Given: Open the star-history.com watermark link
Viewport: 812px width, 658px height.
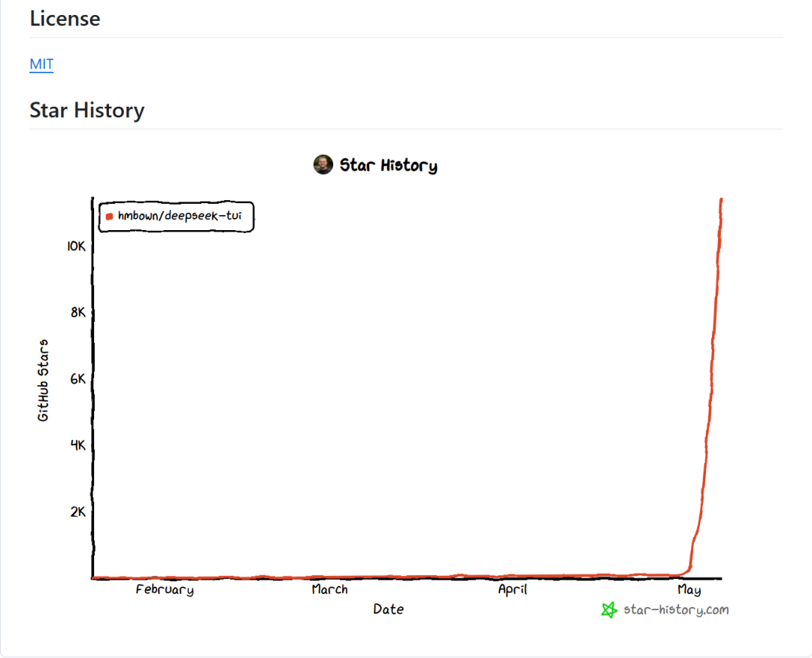Looking at the screenshot, I should (x=676, y=610).
